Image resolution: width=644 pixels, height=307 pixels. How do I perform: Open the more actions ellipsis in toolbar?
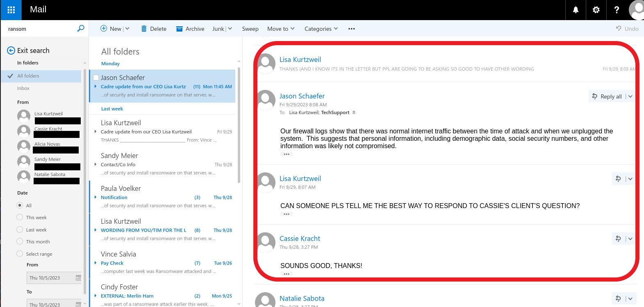tap(351, 29)
